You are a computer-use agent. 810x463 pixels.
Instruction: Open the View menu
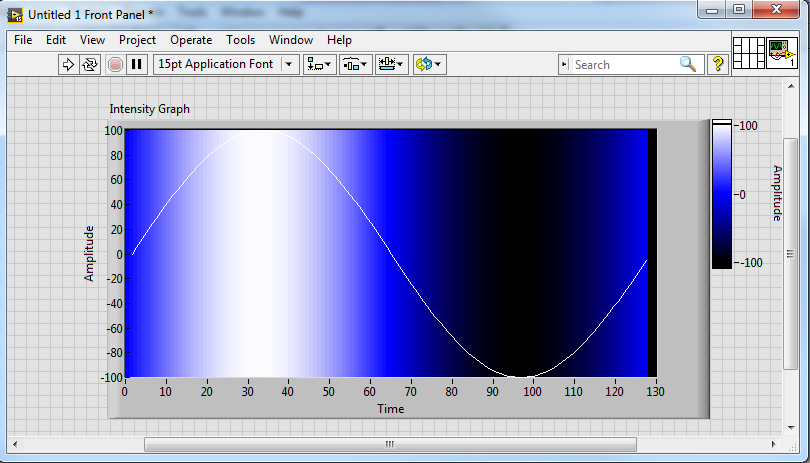tap(92, 40)
